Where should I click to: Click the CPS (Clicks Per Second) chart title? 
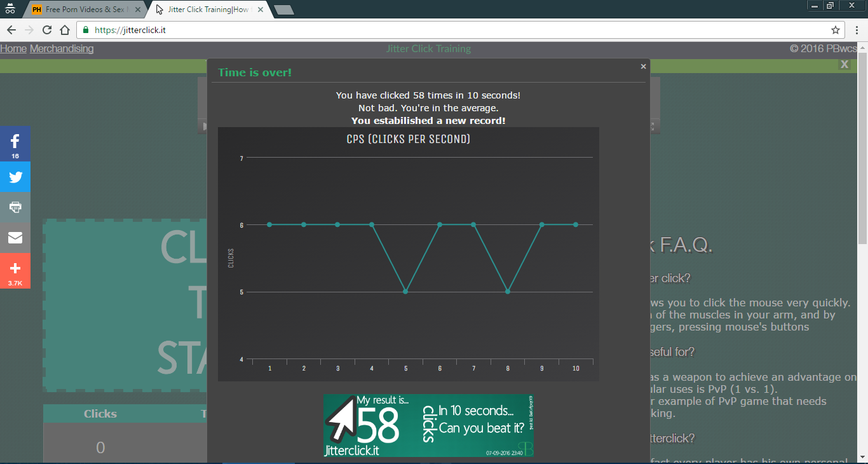click(x=409, y=139)
